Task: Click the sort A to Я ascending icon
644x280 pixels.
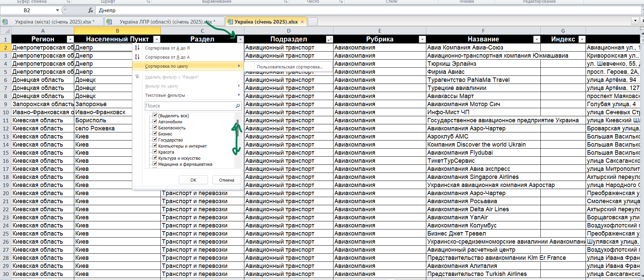Action: point(137,48)
